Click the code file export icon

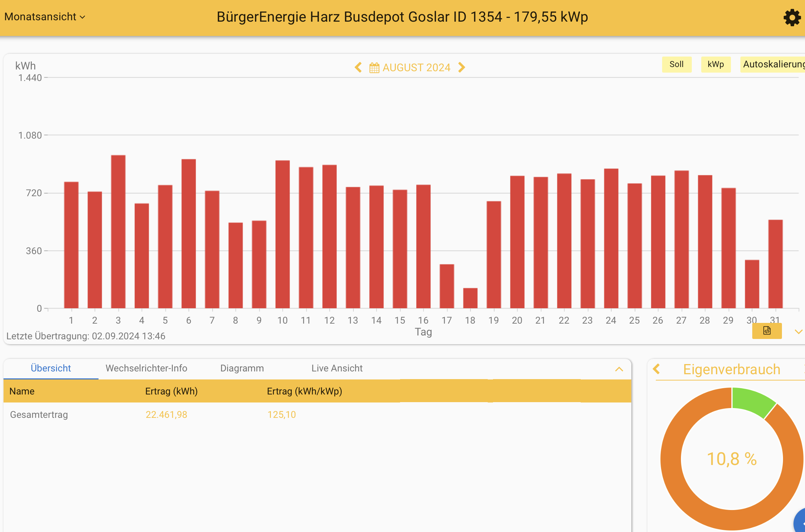point(767,331)
